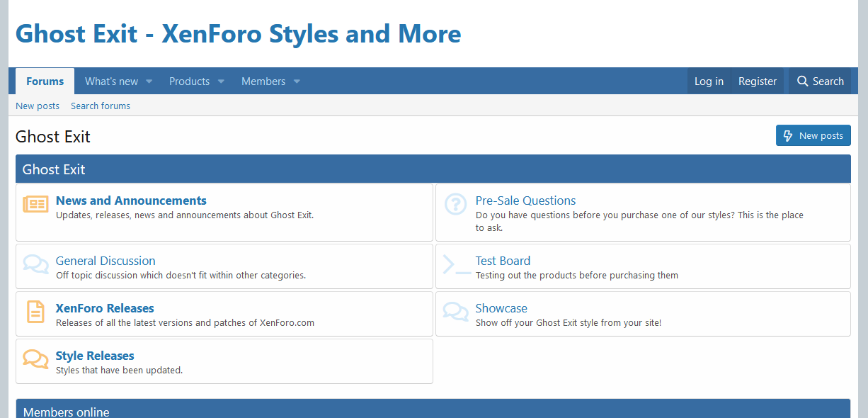The image size is (868, 418).
Task: Click text 'Updates, releases, news and announcements about Ghost Exit.'
Action: (185, 215)
